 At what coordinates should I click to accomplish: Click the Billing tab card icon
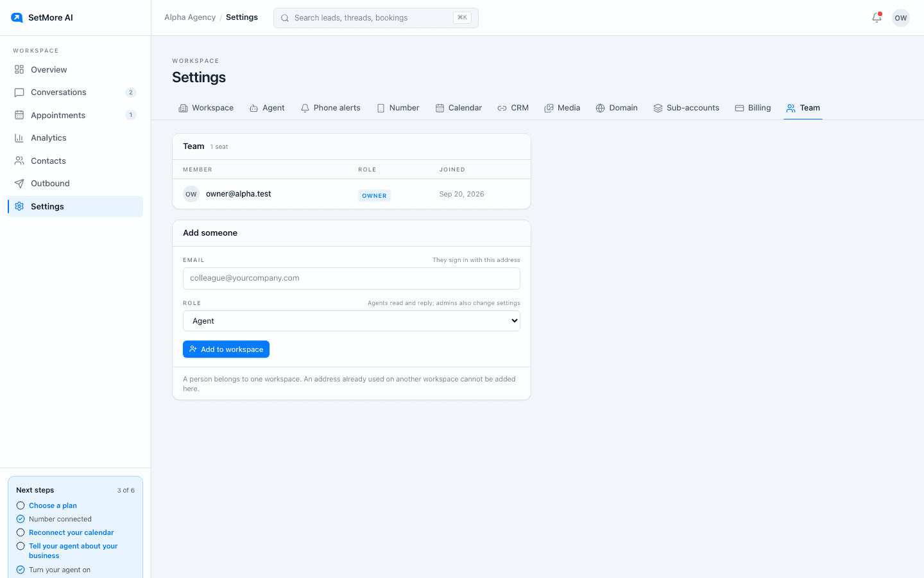tap(739, 108)
